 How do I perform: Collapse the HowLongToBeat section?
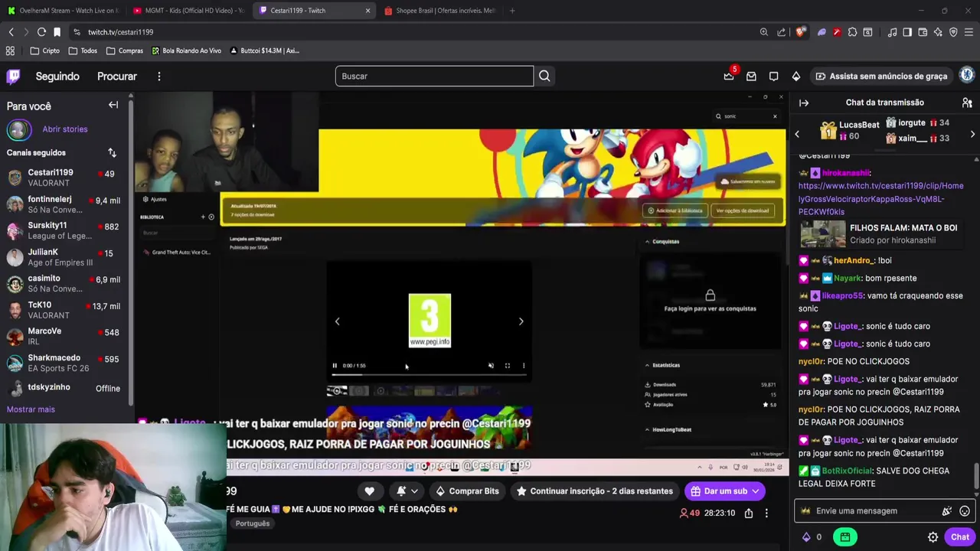[x=646, y=429]
